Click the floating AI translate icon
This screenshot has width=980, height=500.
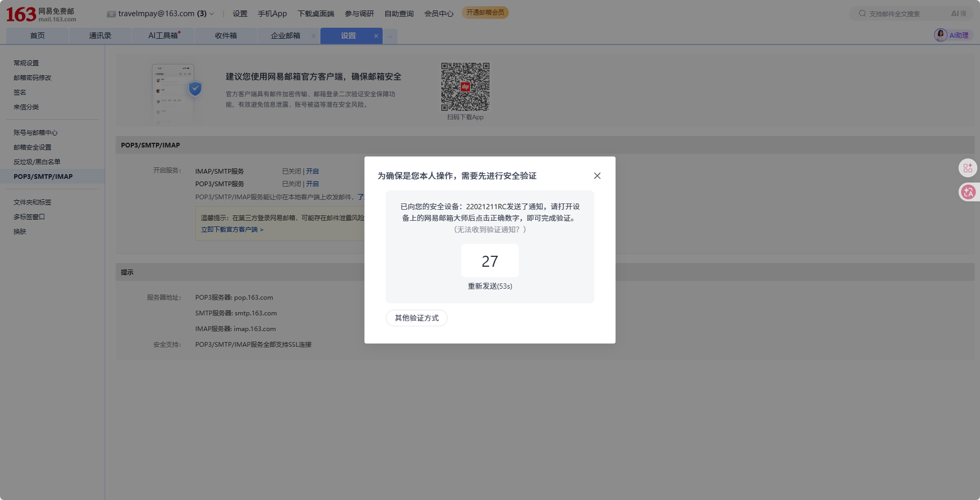pos(968,192)
